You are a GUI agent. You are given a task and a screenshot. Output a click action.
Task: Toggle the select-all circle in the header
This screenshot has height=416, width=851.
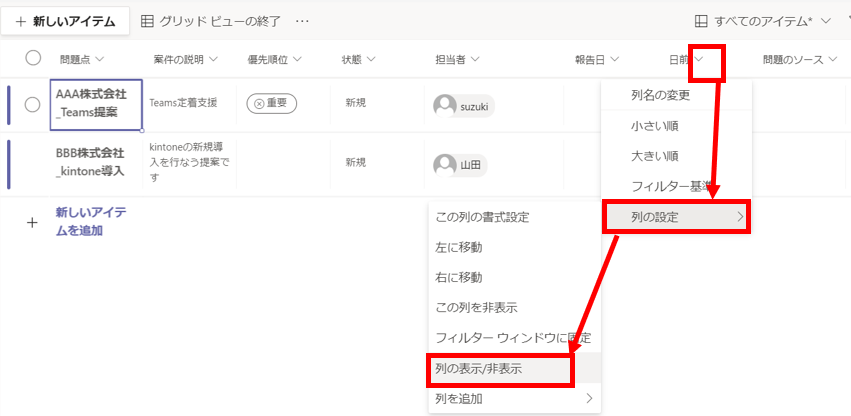pos(33,58)
